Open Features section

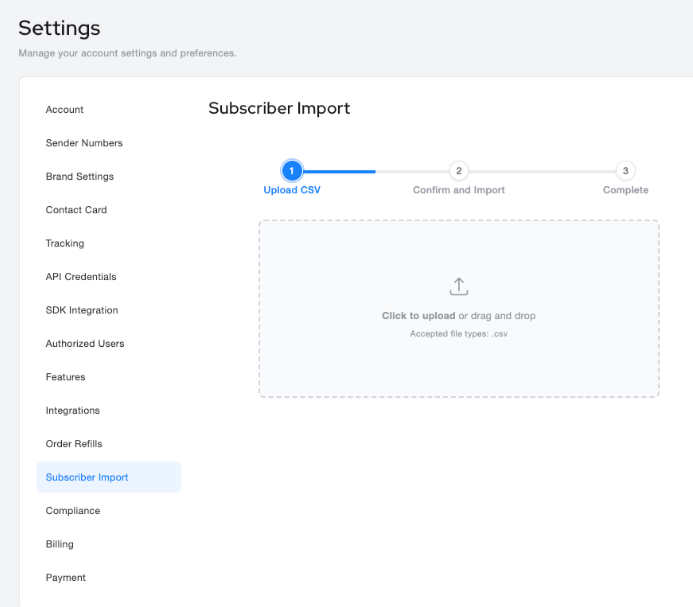[66, 377]
